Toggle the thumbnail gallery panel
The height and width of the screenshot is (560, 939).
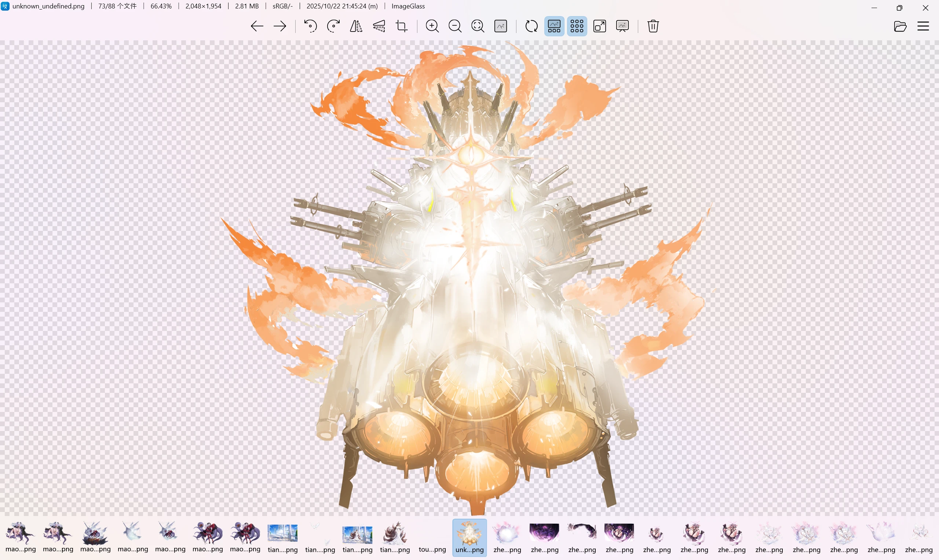pyautogui.click(x=554, y=26)
